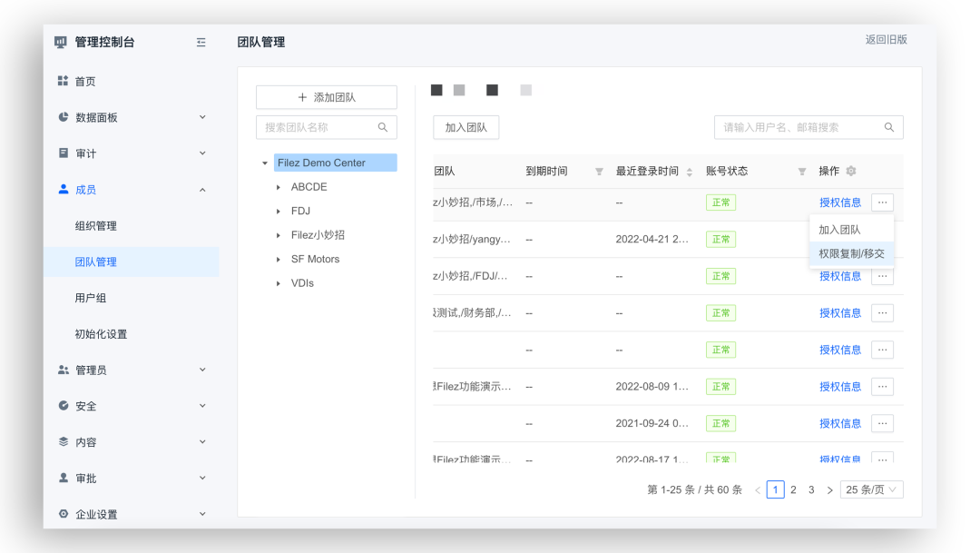Focus the user name and email search field

[x=808, y=127]
